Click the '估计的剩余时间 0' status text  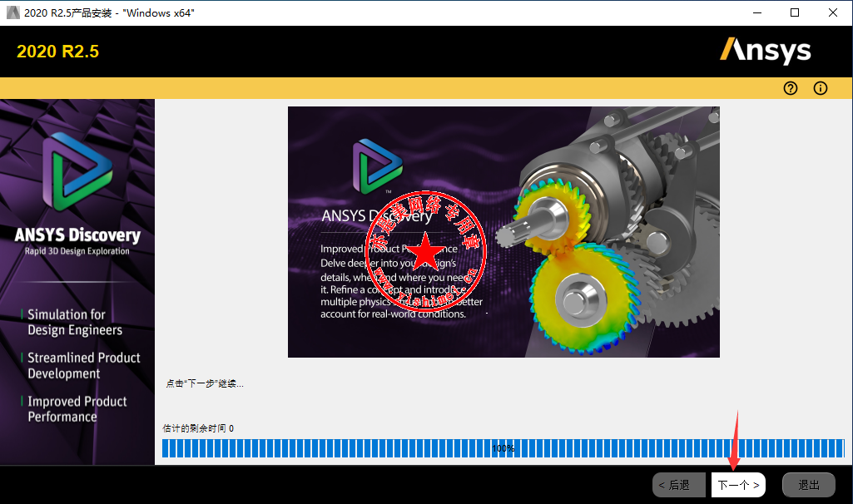click(x=198, y=428)
